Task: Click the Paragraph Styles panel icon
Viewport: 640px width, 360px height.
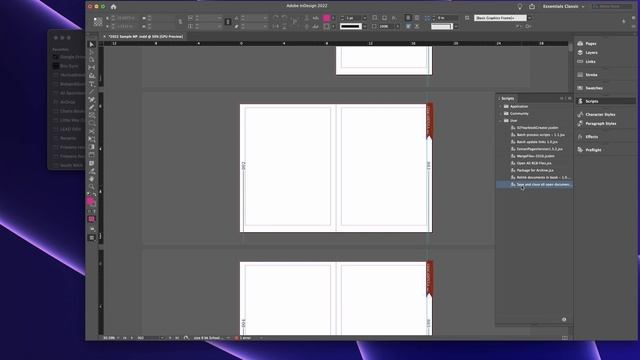Action: 580,123
